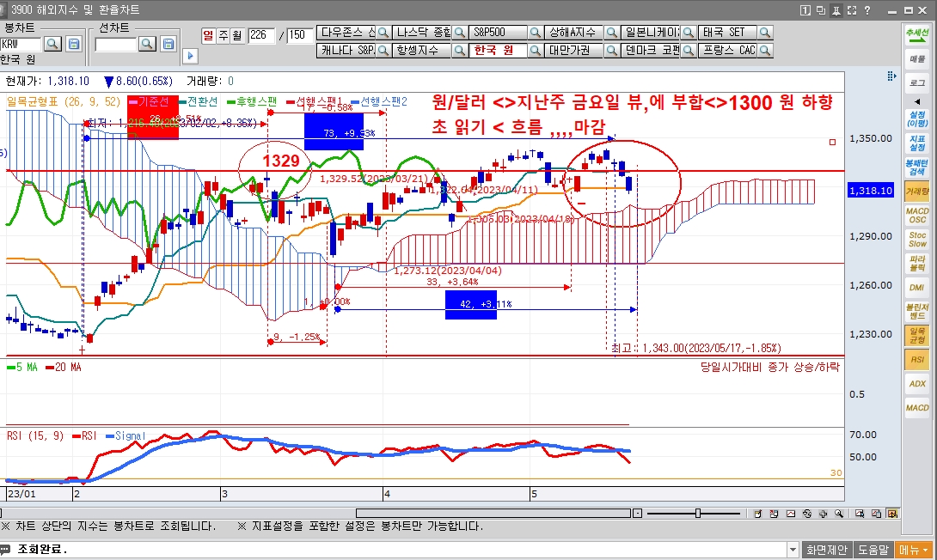
Task: Search next to 태국 SET
Action: coord(765,33)
